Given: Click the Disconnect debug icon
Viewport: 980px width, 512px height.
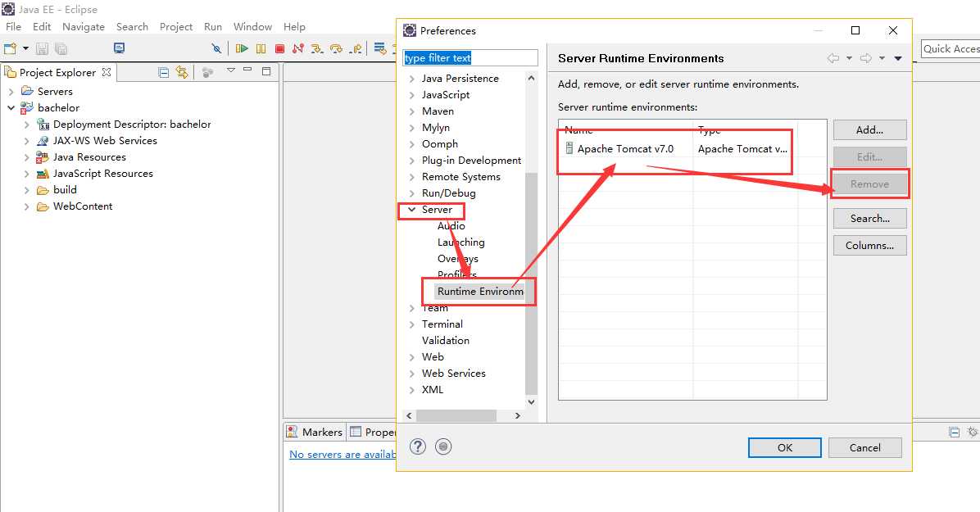Looking at the screenshot, I should [x=298, y=48].
